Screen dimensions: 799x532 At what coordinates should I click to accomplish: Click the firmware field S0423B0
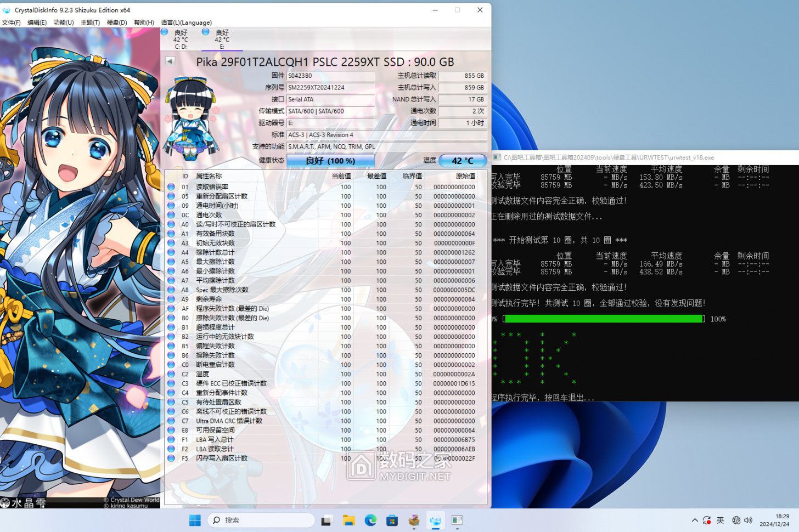tap(330, 76)
